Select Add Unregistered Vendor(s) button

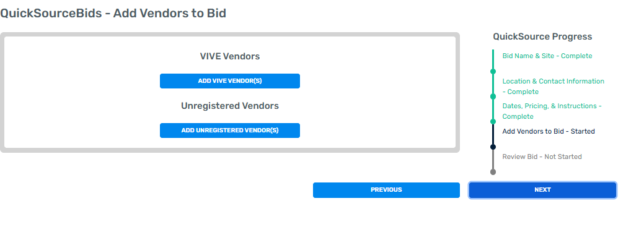pyautogui.click(x=229, y=131)
